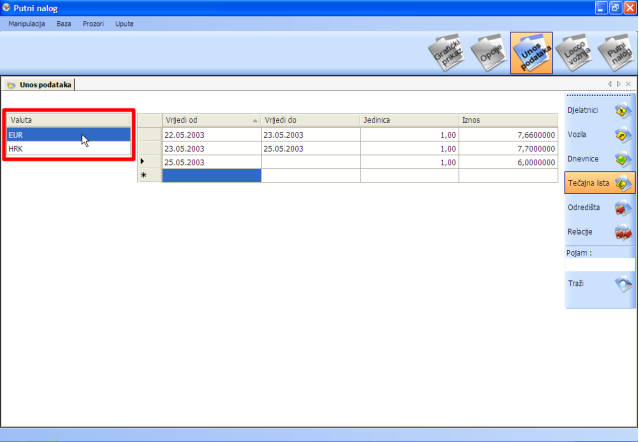Image resolution: width=639 pixels, height=442 pixels.
Task: Click the Jedinica cell in the 6,0000000 row
Action: click(x=410, y=162)
